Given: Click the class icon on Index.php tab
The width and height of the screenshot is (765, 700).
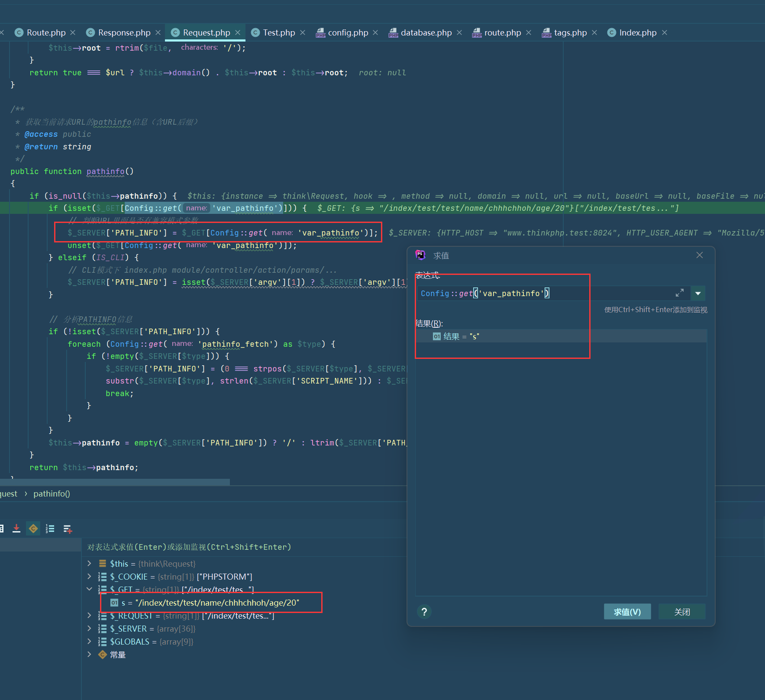Looking at the screenshot, I should [x=612, y=33].
